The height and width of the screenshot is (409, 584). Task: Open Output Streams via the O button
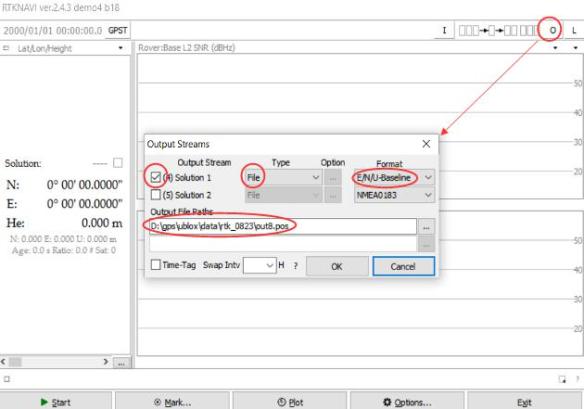point(553,30)
